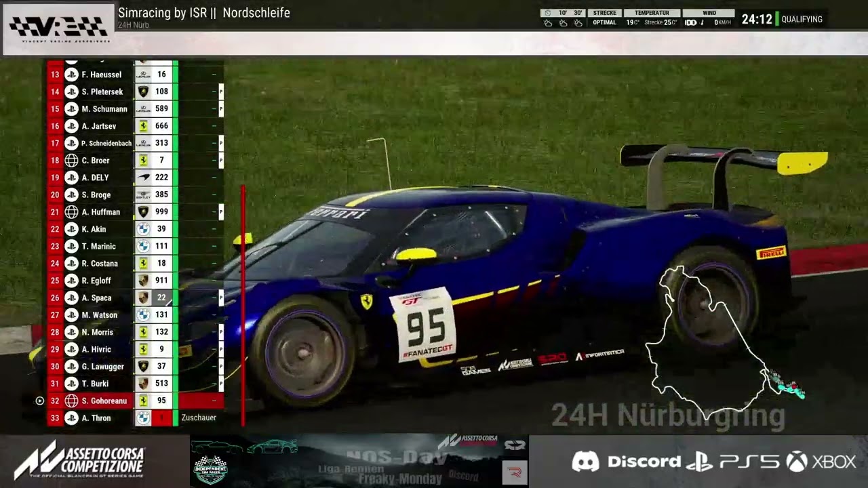The width and height of the screenshot is (868, 488).
Task: Click the 10-minute forecast cloud icon
Action: (x=563, y=23)
